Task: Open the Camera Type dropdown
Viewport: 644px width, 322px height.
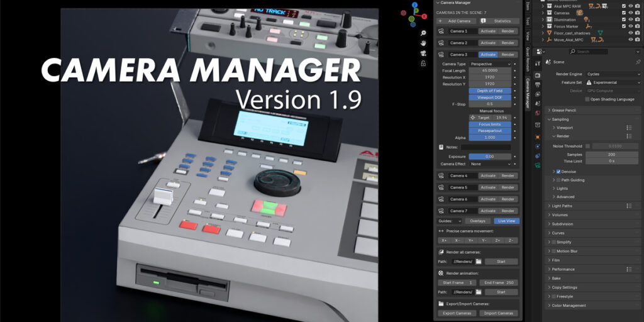Action: [491, 64]
